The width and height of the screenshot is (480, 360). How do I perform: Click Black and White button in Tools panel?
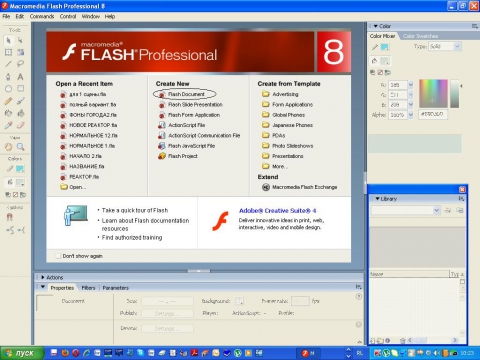click(8, 194)
